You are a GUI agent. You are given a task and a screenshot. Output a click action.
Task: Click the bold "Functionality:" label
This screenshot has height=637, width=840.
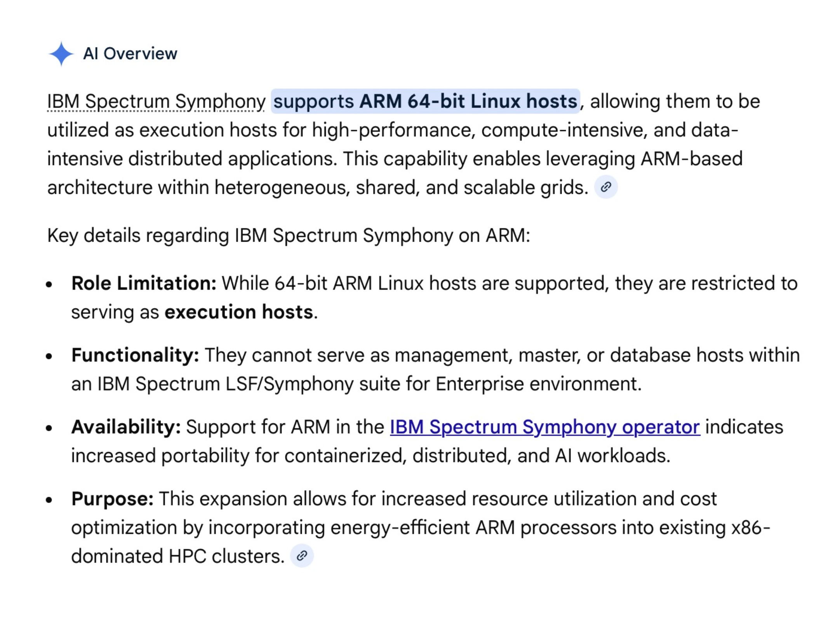(x=135, y=355)
